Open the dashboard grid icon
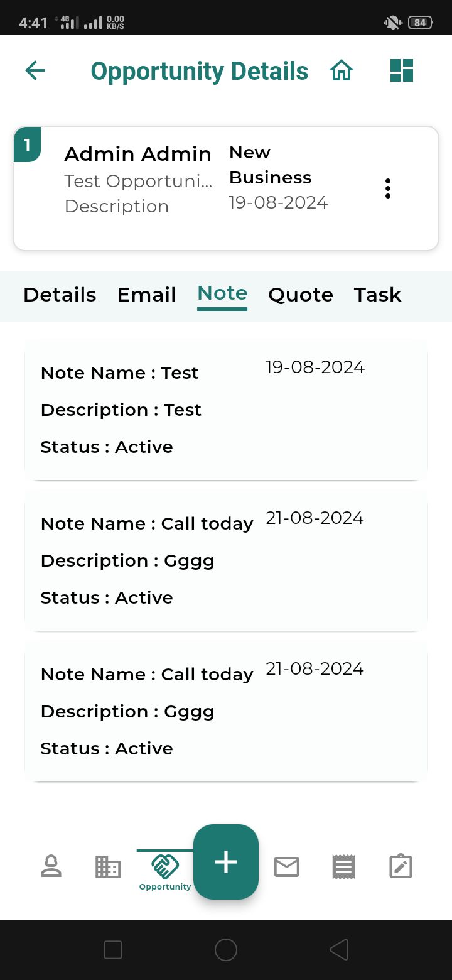The height and width of the screenshot is (980, 452). 401,70
